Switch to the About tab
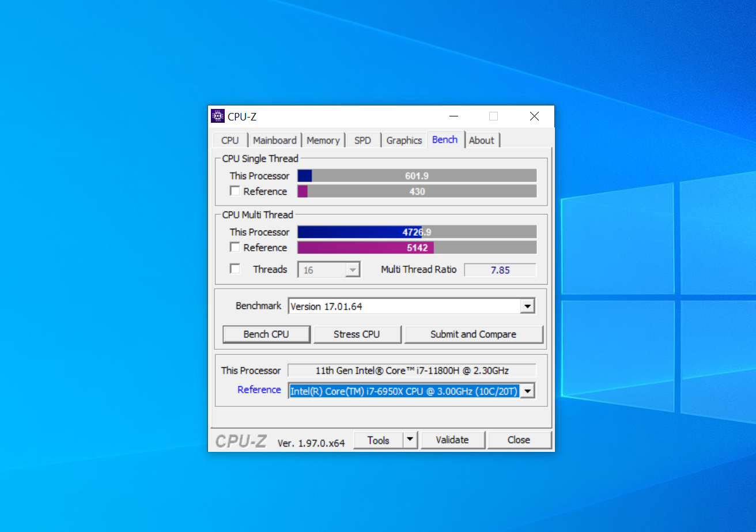 [x=482, y=140]
